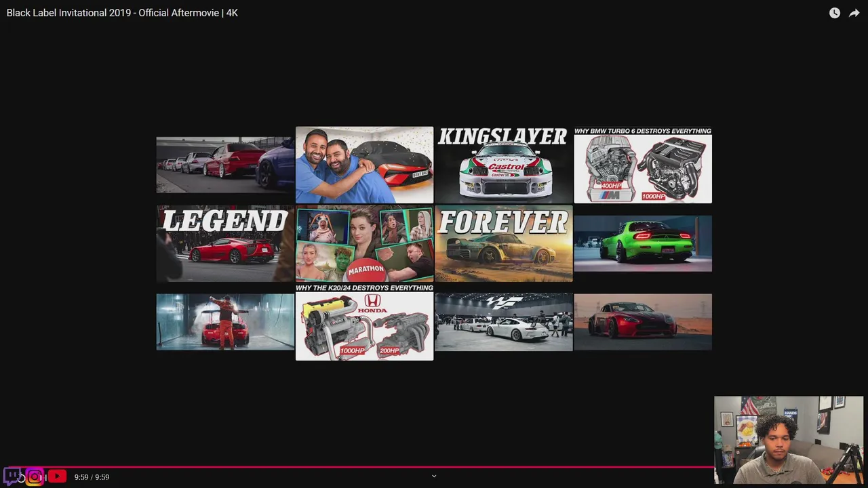Open the KINGSLAYER Castrol Supra video
Screen dimensions: 868x488
pyautogui.click(x=504, y=165)
